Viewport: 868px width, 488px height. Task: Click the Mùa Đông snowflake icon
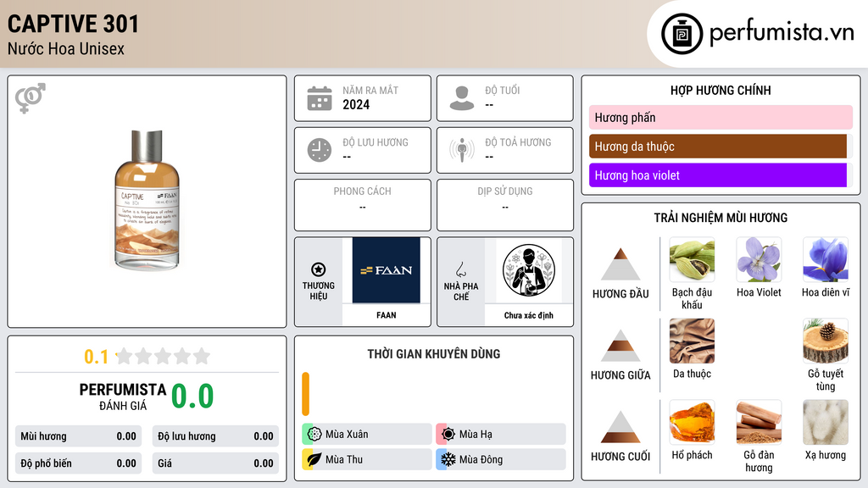pos(448,460)
